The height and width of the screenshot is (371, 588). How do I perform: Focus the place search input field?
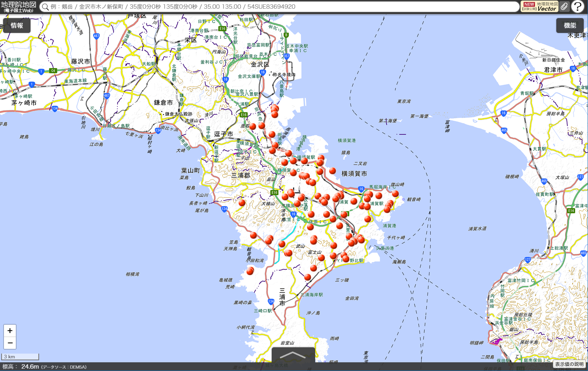(x=277, y=7)
